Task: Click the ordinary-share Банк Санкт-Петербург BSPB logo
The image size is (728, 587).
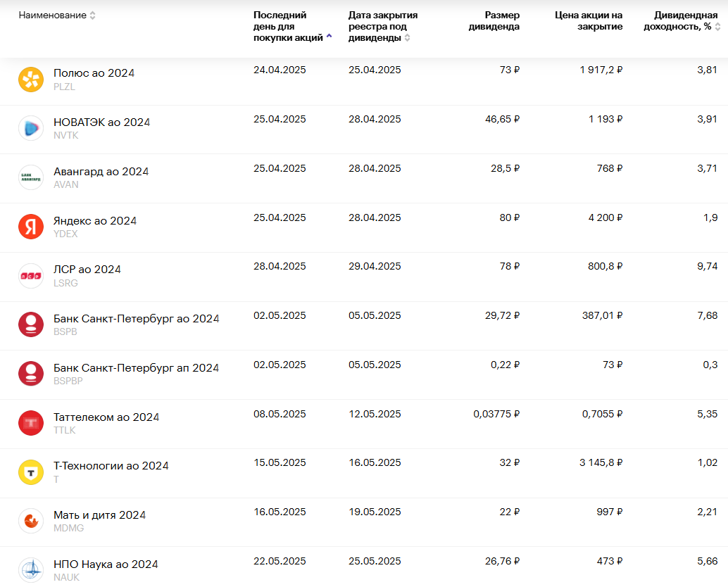Action: pyautogui.click(x=31, y=324)
